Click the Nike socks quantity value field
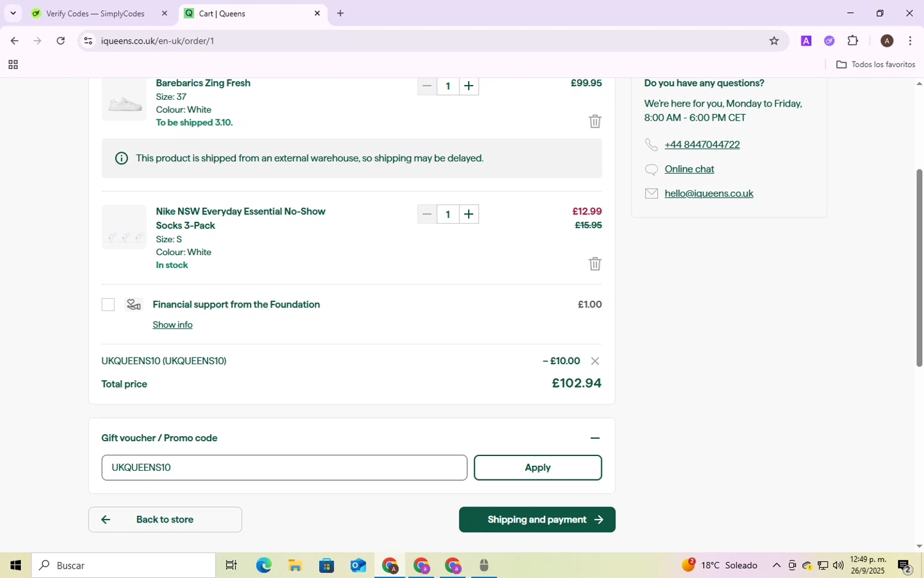The height and width of the screenshot is (578, 924). pos(448,214)
